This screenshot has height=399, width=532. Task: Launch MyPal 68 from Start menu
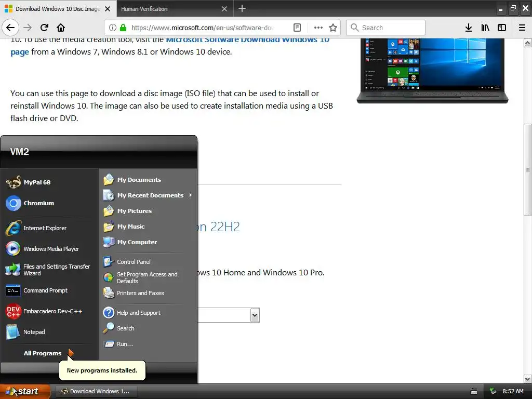[x=49, y=182]
